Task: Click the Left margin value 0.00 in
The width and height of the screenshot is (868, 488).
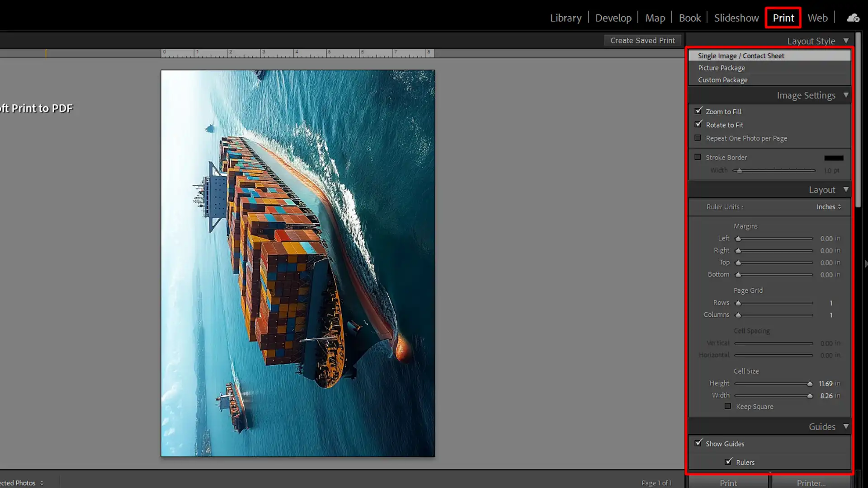Action: click(x=830, y=239)
